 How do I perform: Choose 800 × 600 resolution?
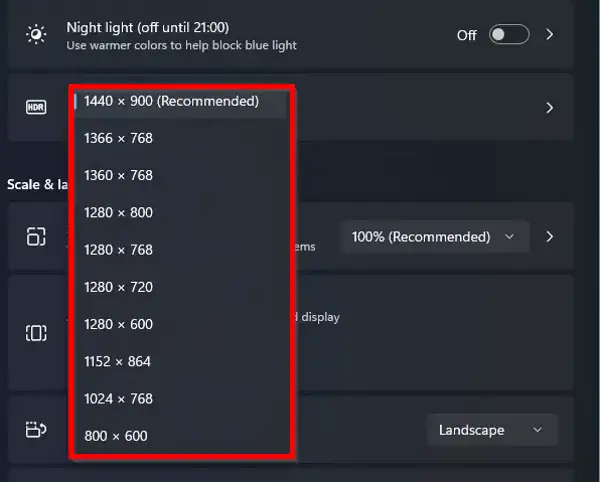click(180, 436)
